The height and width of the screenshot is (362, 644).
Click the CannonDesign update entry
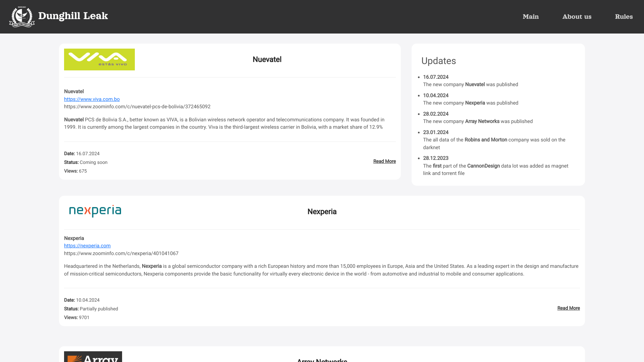coord(483,166)
